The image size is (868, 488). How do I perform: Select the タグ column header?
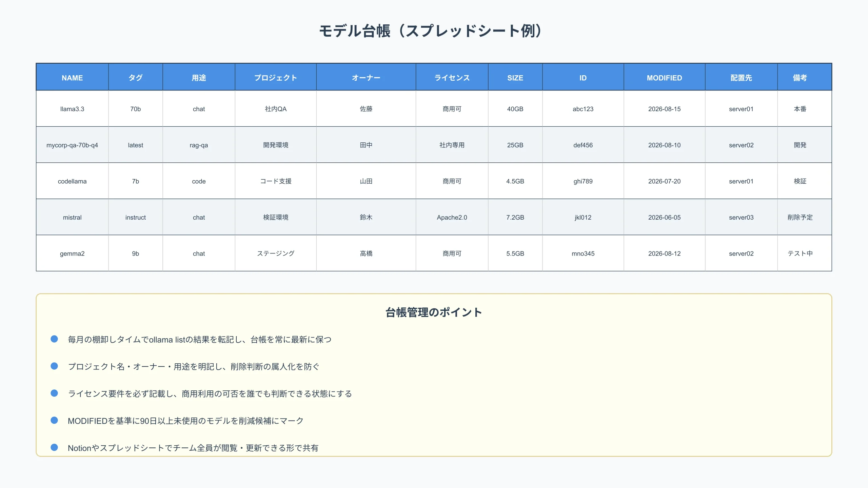click(x=136, y=78)
